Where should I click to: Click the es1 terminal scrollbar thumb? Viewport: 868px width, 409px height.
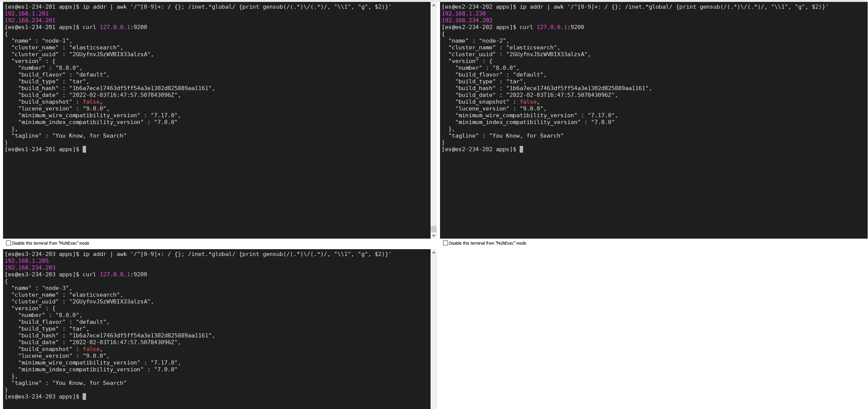click(x=434, y=229)
